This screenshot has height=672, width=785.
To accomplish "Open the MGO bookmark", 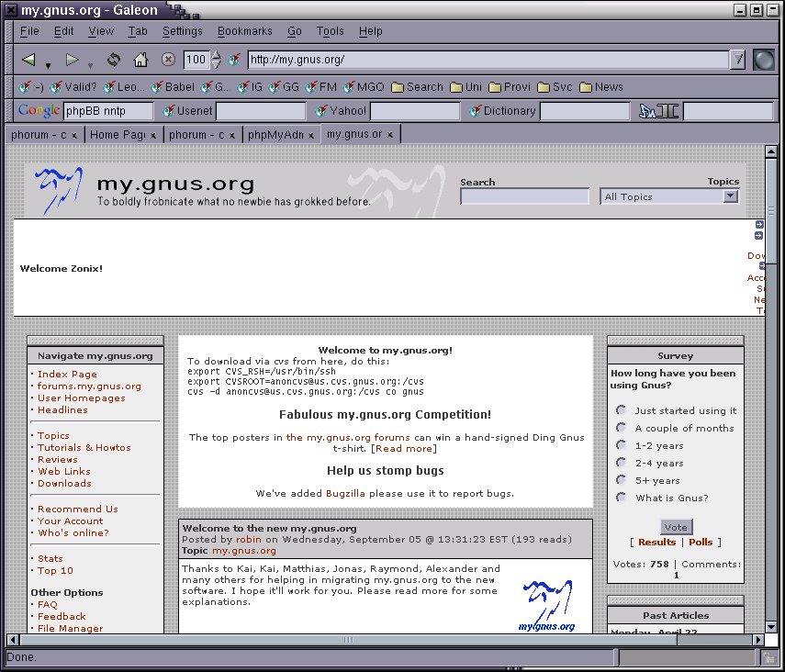I will tap(364, 87).
